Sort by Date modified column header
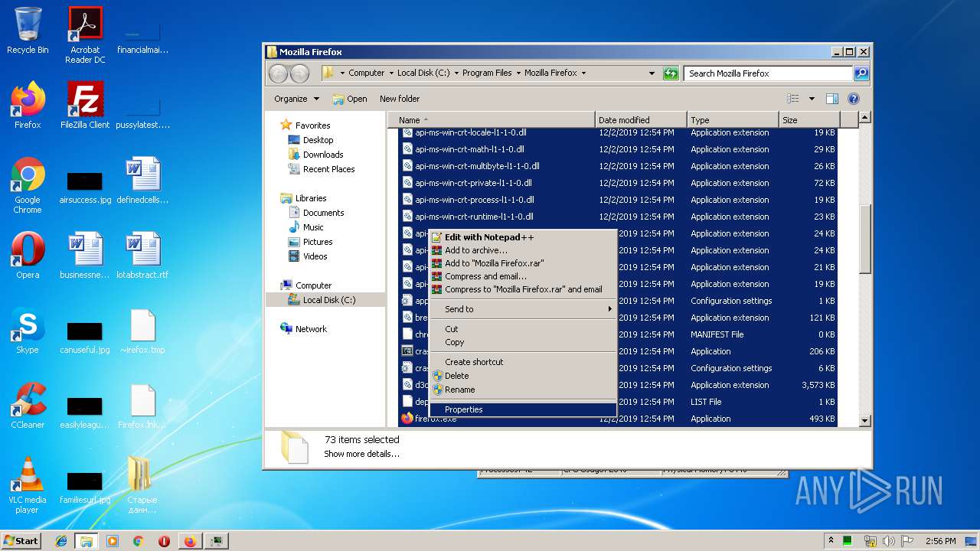Image resolution: width=980 pixels, height=551 pixels. pos(641,120)
